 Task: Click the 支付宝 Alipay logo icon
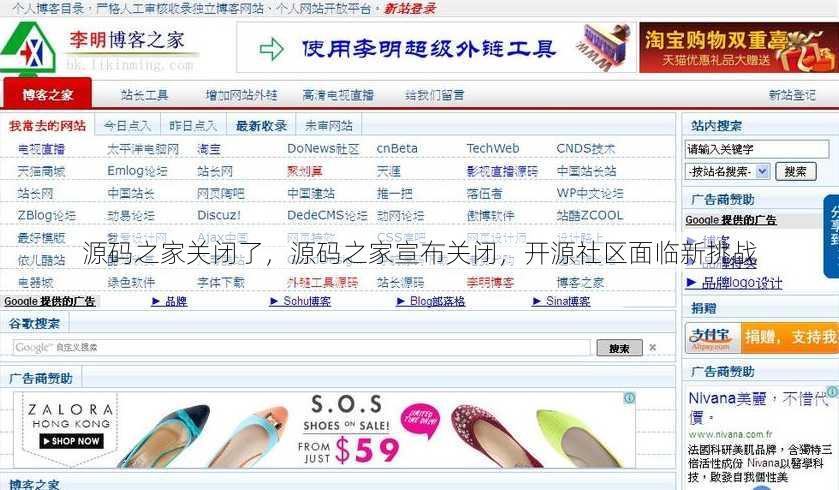coord(712,338)
